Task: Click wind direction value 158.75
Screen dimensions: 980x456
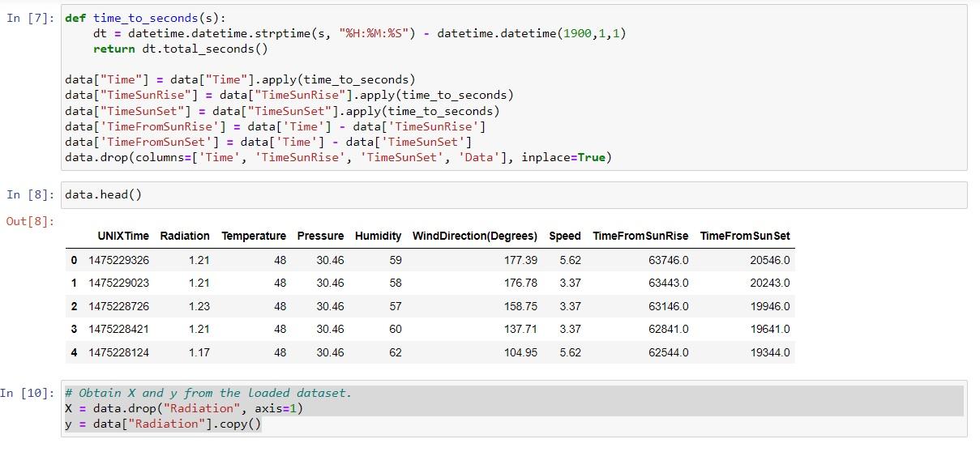Action: (520, 306)
